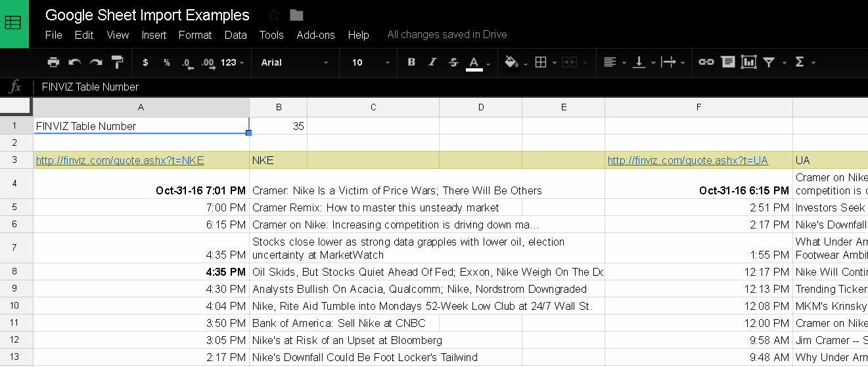Select 'Cramer Remix: How to master' cell
The width and height of the screenshot is (868, 367).
click(376, 207)
